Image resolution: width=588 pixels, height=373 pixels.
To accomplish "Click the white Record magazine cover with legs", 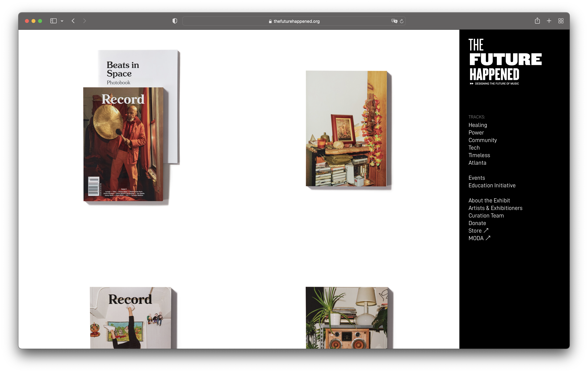I will pos(131,318).
